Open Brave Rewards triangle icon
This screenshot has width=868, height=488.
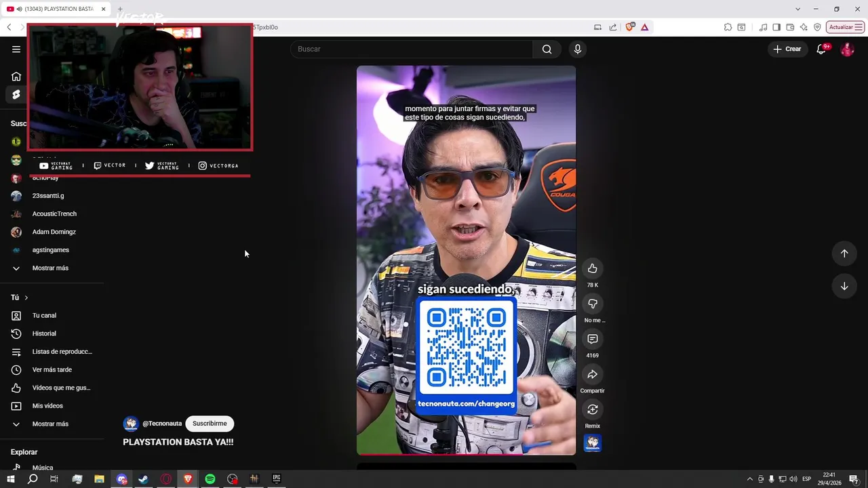point(644,27)
